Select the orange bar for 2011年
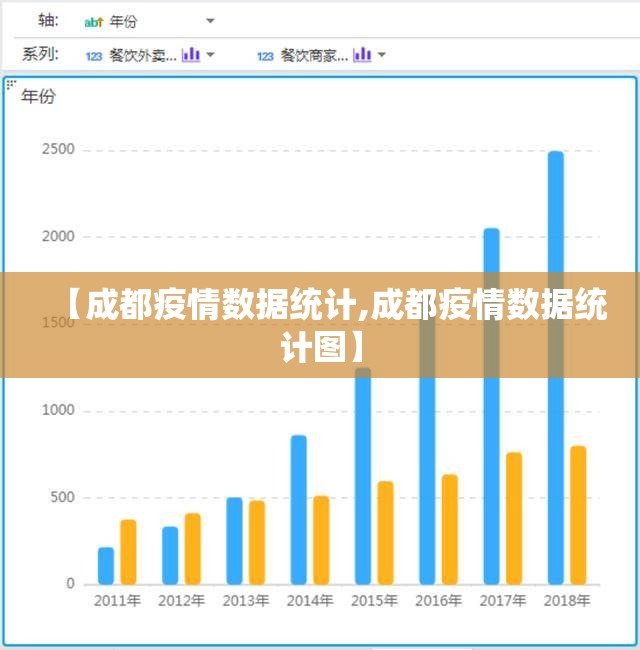Screen dimensions: 640x650 click(128, 552)
